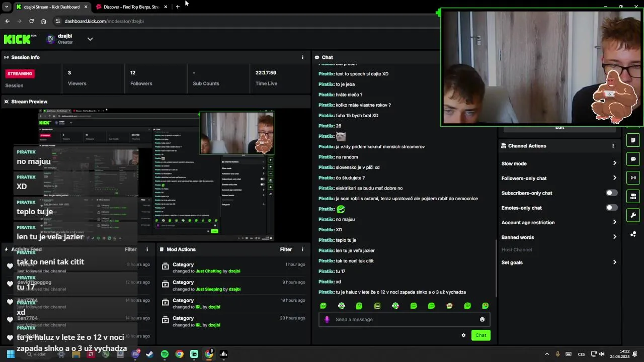The height and width of the screenshot is (362, 644).
Task: Switch to dzejbi Stream Kick Dashboard tab
Action: [52, 7]
